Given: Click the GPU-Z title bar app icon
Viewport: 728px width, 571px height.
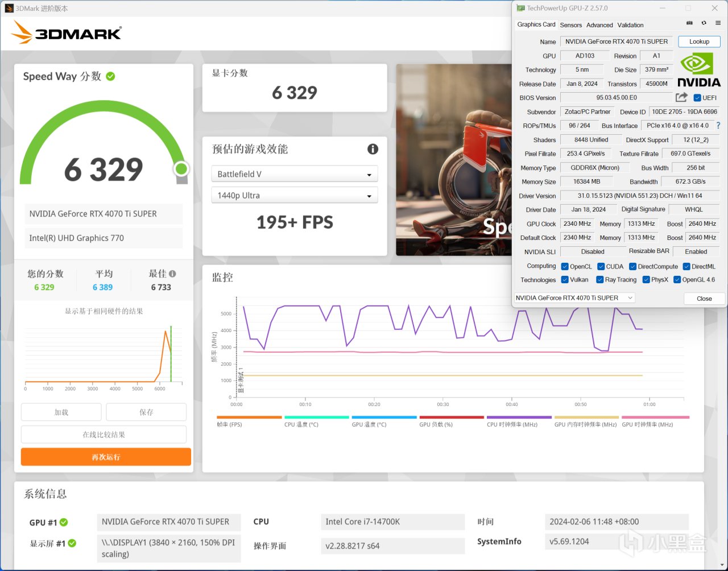Looking at the screenshot, I should click(x=520, y=8).
